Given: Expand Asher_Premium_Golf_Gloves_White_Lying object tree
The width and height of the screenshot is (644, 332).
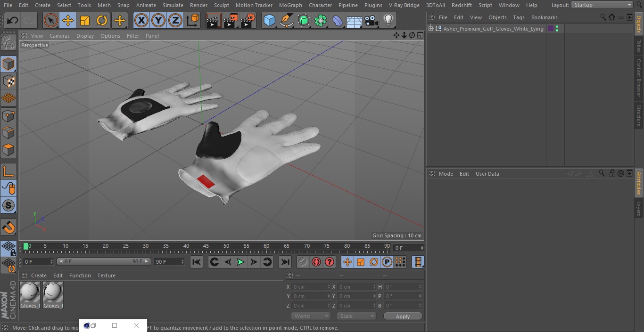Looking at the screenshot, I should click(431, 29).
